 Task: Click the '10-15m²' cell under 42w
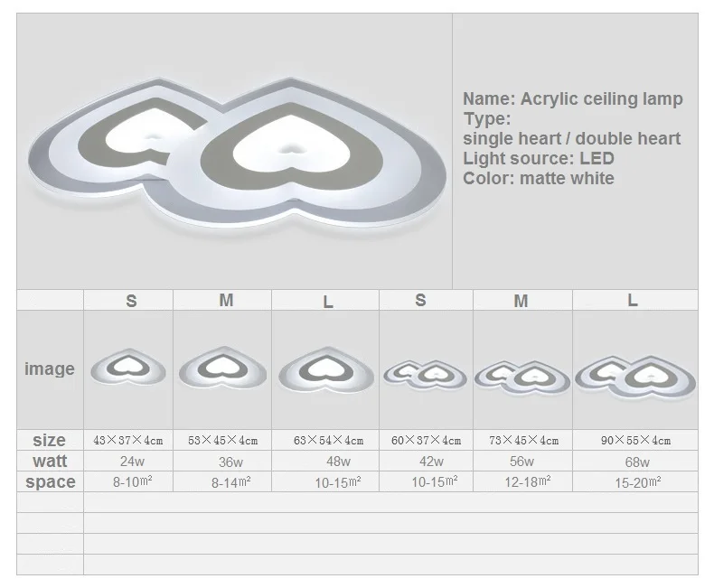(x=435, y=481)
